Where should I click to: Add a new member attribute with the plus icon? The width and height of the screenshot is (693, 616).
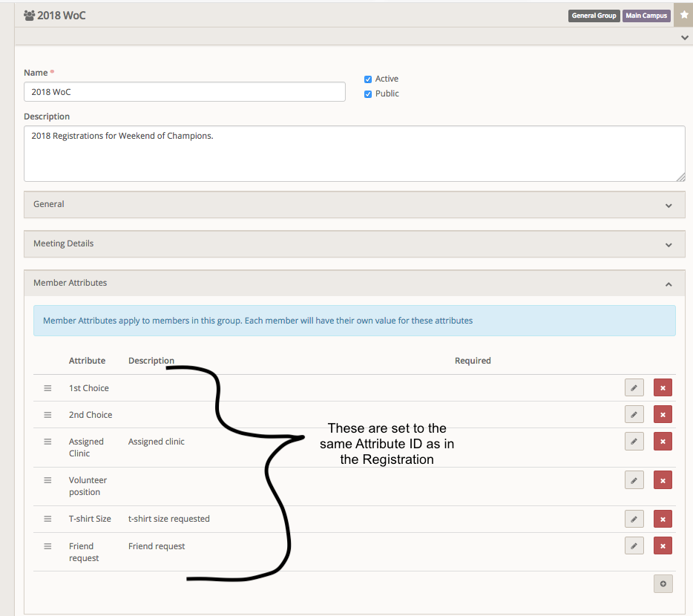663,583
